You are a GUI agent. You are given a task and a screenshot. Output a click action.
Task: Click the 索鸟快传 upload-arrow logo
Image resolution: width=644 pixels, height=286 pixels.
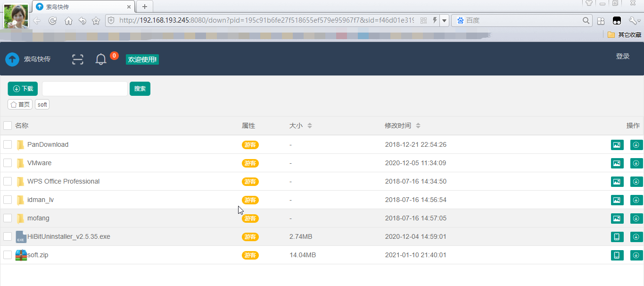point(12,59)
